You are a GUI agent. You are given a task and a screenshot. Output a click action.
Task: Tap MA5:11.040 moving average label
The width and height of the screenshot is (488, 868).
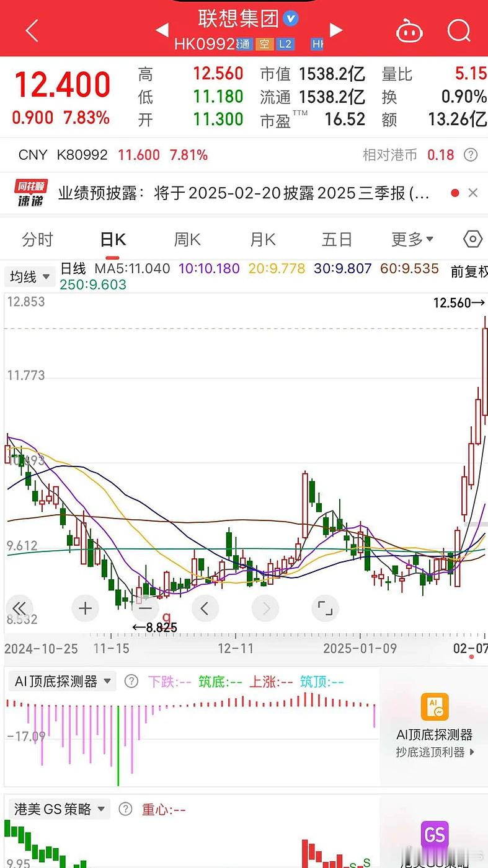[132, 269]
